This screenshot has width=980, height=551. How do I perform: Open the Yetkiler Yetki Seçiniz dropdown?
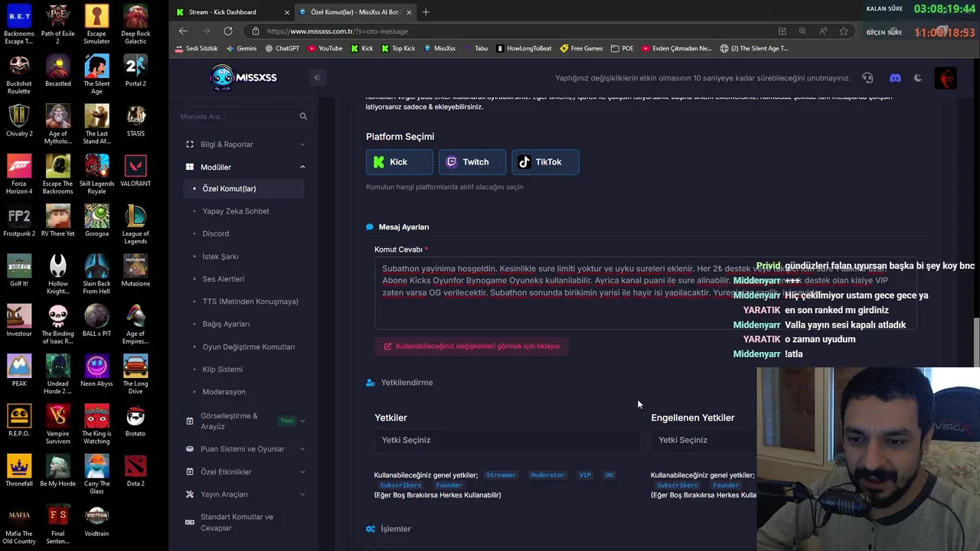[x=507, y=440]
